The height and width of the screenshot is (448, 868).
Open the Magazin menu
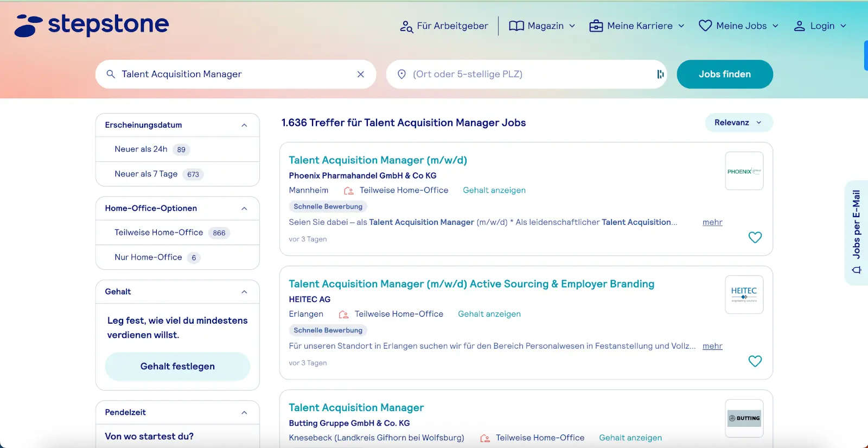(x=542, y=26)
